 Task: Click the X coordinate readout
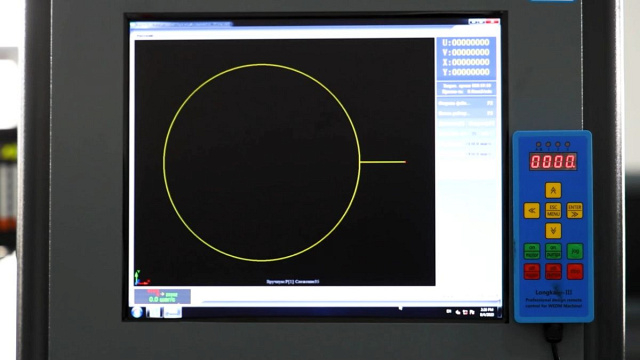coord(466,62)
